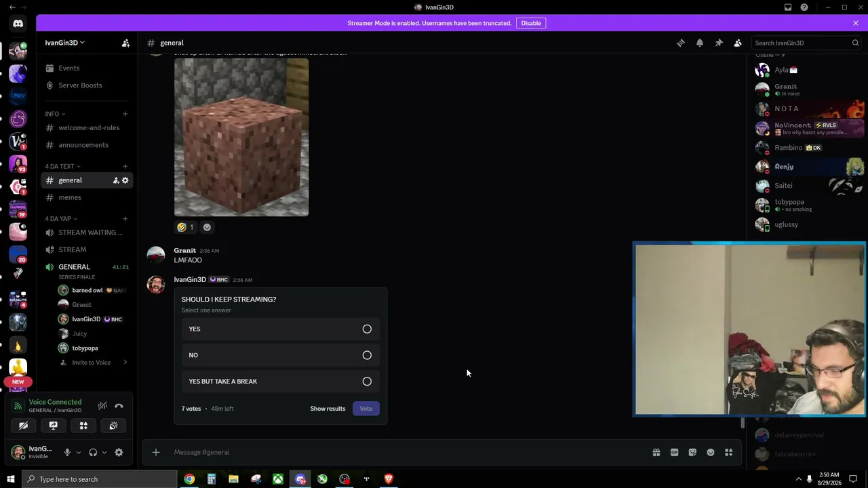Select the NO poll answer

pyautogui.click(x=281, y=355)
